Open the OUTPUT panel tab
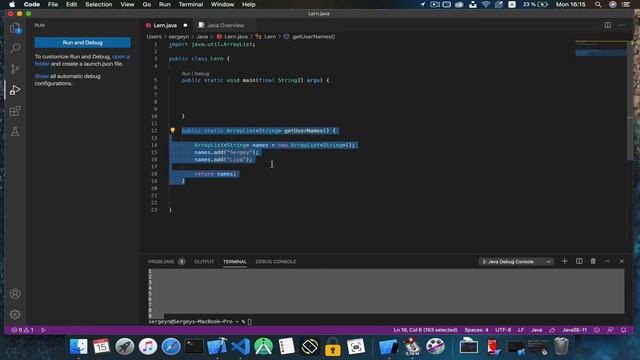Image resolution: width=640 pixels, height=360 pixels. point(204,262)
